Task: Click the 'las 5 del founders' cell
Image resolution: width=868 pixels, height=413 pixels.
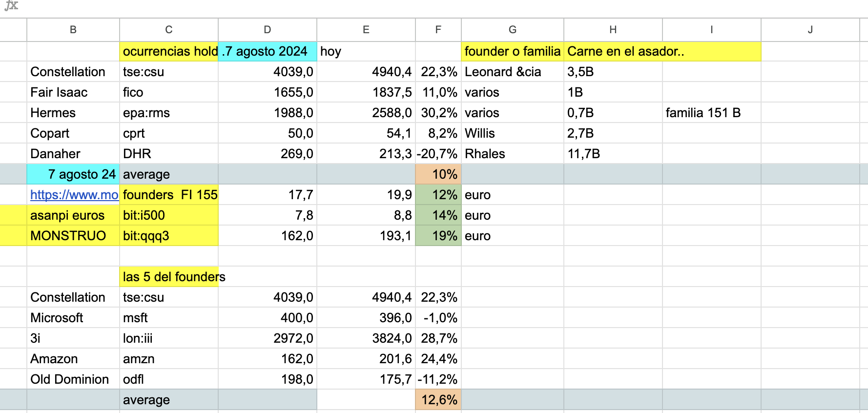Action: point(169,277)
